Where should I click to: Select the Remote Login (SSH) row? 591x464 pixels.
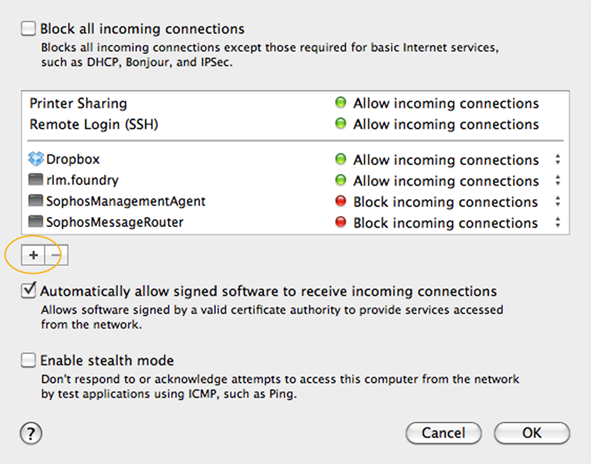[x=296, y=124]
